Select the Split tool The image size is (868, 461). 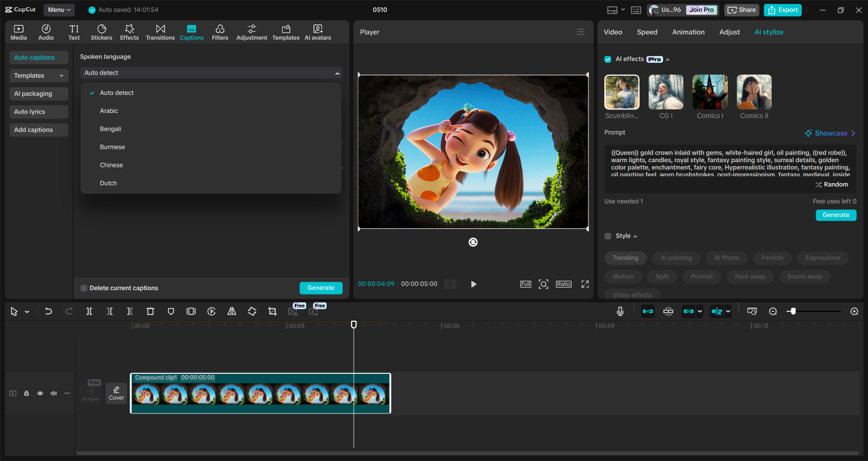click(x=89, y=311)
